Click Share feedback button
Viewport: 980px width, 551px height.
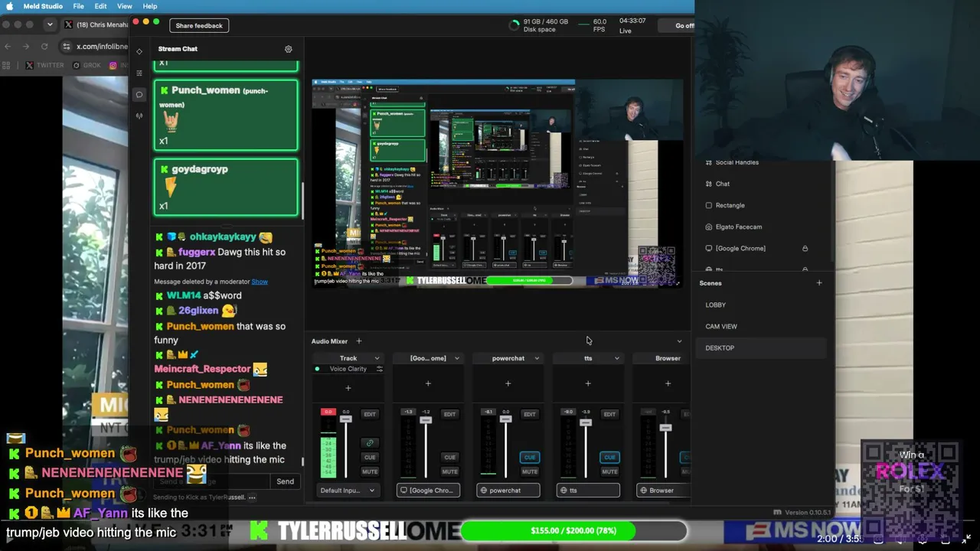(x=199, y=26)
